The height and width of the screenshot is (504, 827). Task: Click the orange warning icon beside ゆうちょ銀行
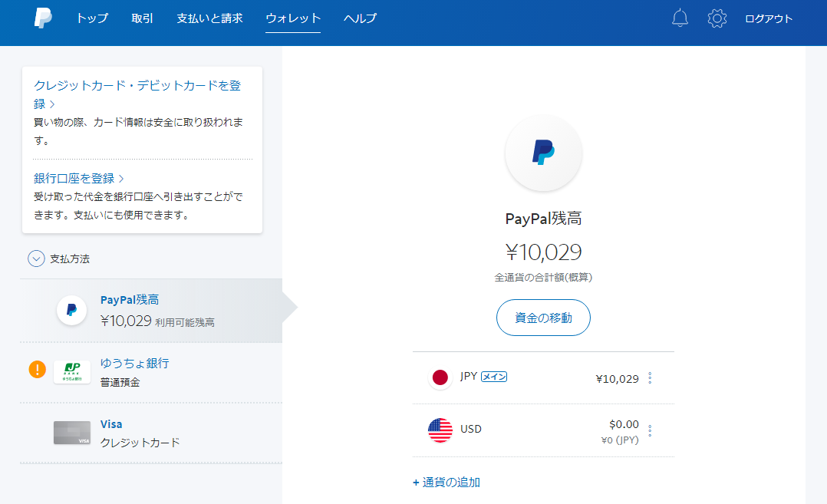[38, 369]
